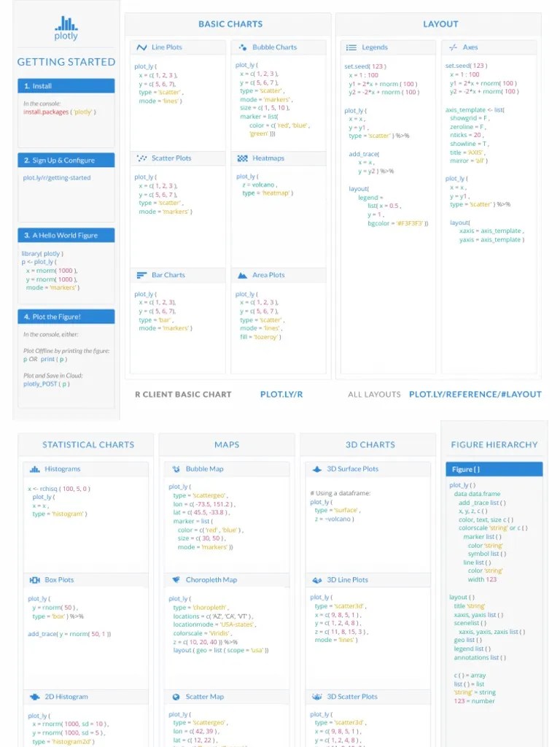Click the library( plotly ) code line
Image resolution: width=560 pixels, height=747 pixels.
coord(42,253)
